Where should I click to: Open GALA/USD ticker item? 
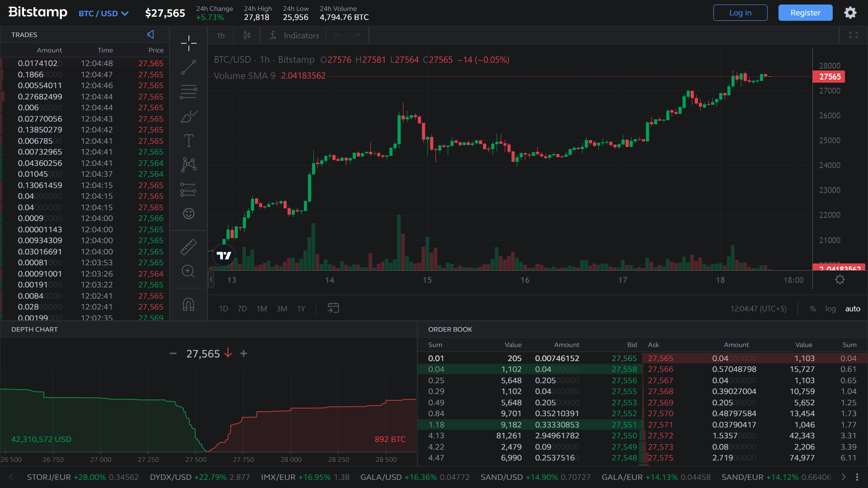415,477
